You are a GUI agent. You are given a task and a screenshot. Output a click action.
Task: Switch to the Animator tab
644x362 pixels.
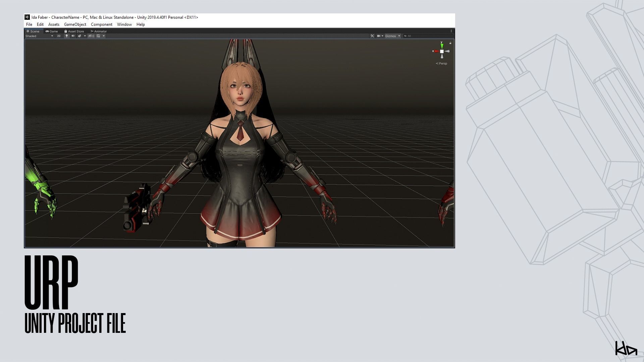(x=99, y=31)
